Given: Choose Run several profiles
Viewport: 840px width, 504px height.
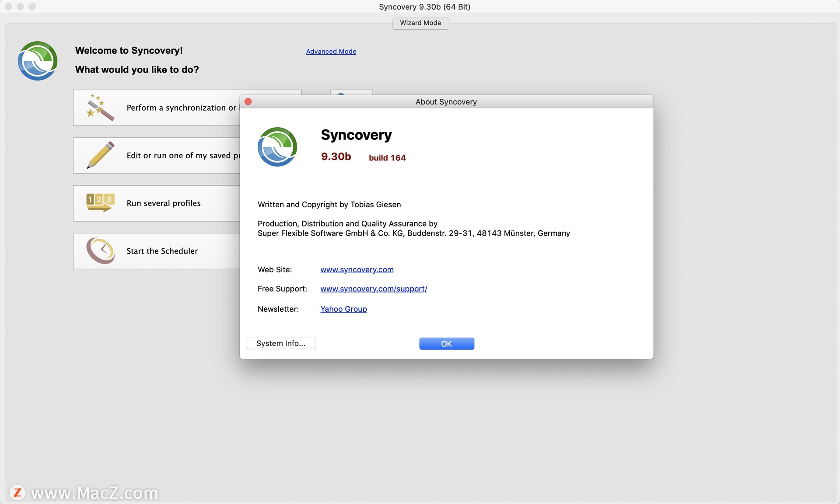Looking at the screenshot, I should point(157,203).
